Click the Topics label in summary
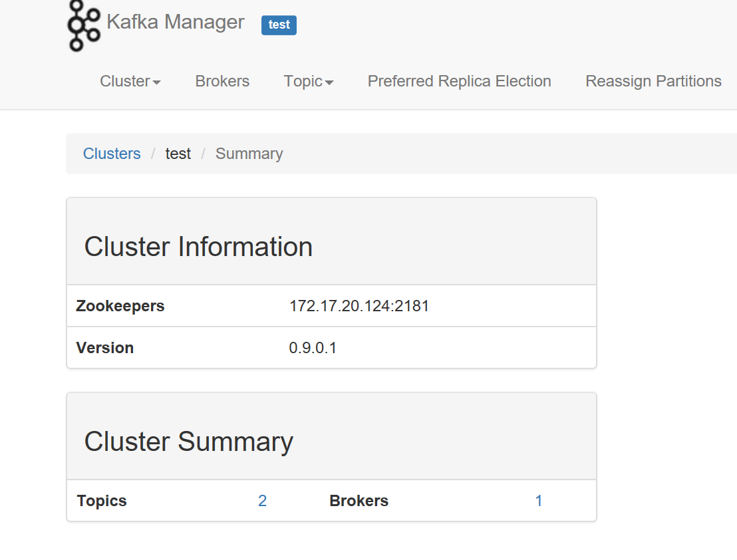The width and height of the screenshot is (737, 560). (x=102, y=501)
